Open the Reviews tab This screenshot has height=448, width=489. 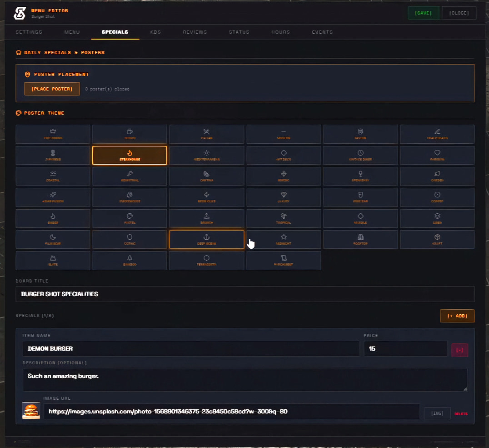(x=195, y=32)
